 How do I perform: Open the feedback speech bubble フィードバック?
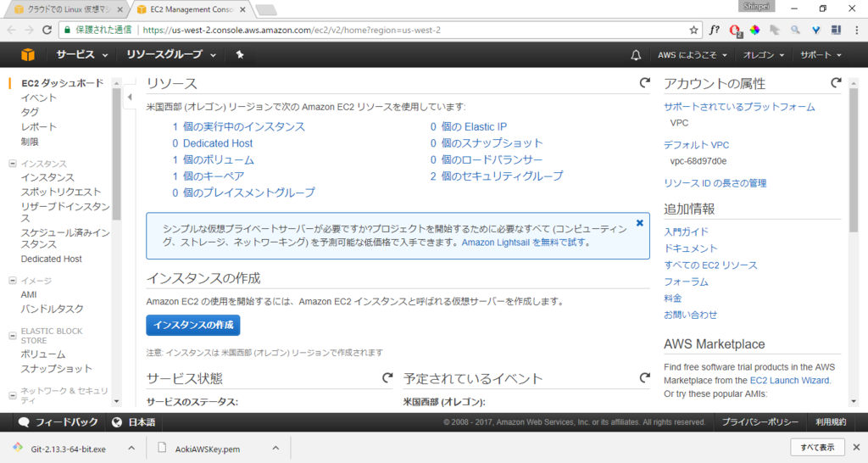click(x=58, y=422)
